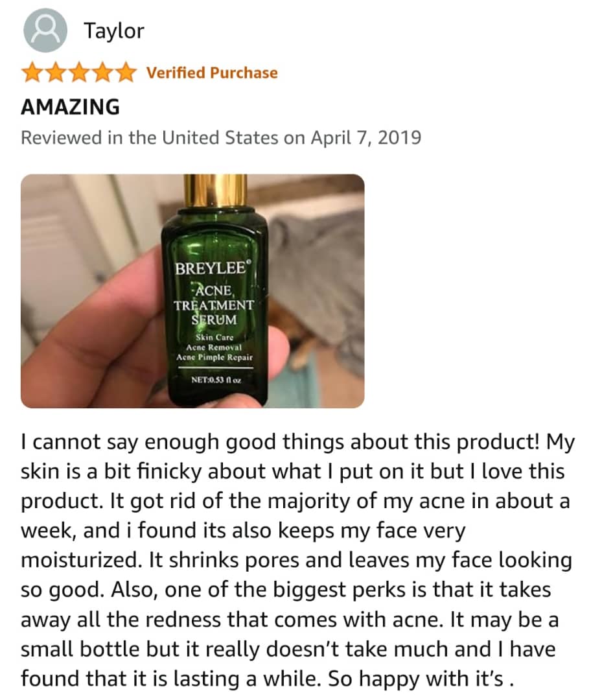Image resolution: width=602 pixels, height=700 pixels.
Task: Open the AMAZING review title
Action: [x=71, y=107]
